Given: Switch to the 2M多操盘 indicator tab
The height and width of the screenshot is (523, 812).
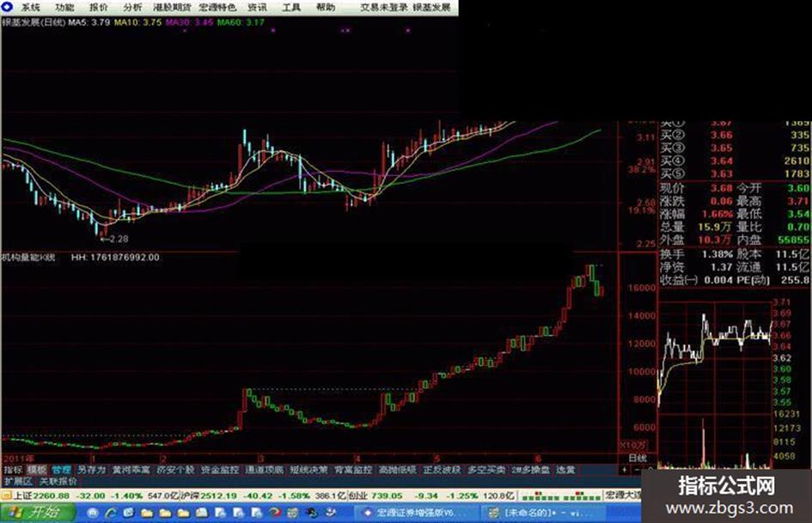Looking at the screenshot, I should tap(531, 470).
